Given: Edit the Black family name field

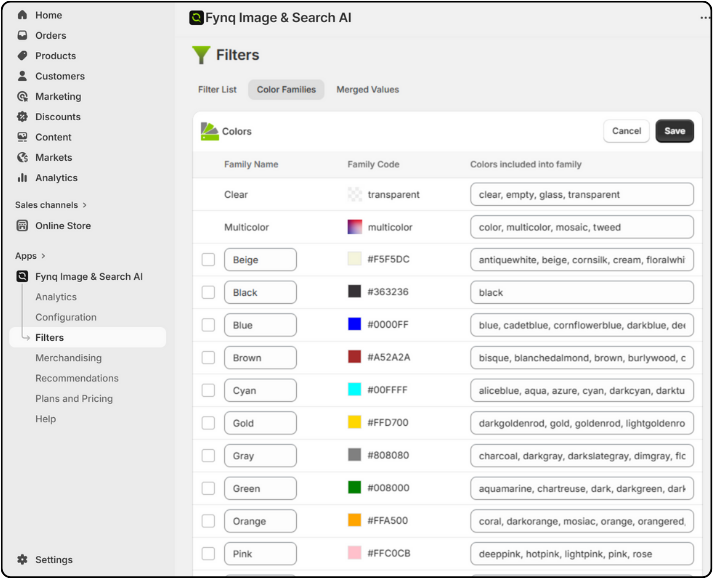Looking at the screenshot, I should 260,292.
